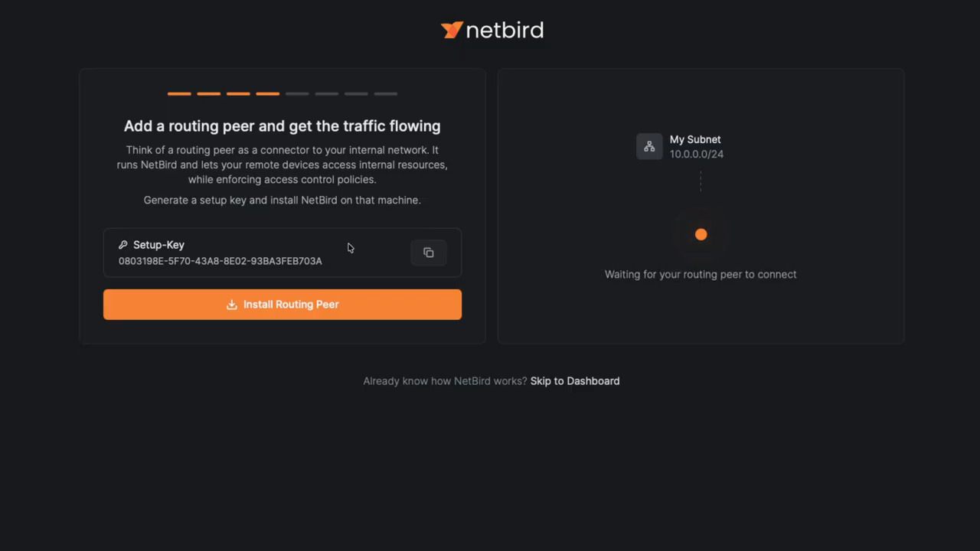Click the orange routing peer status dot

[701, 234]
